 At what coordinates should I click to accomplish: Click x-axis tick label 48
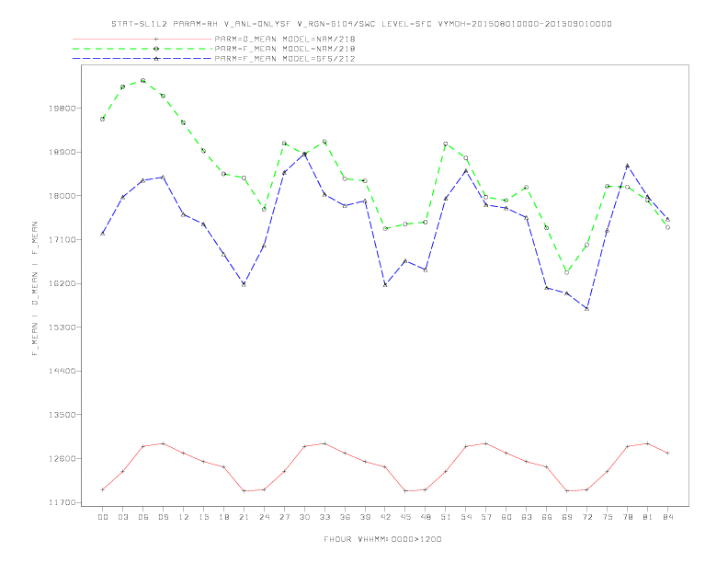coord(426,517)
